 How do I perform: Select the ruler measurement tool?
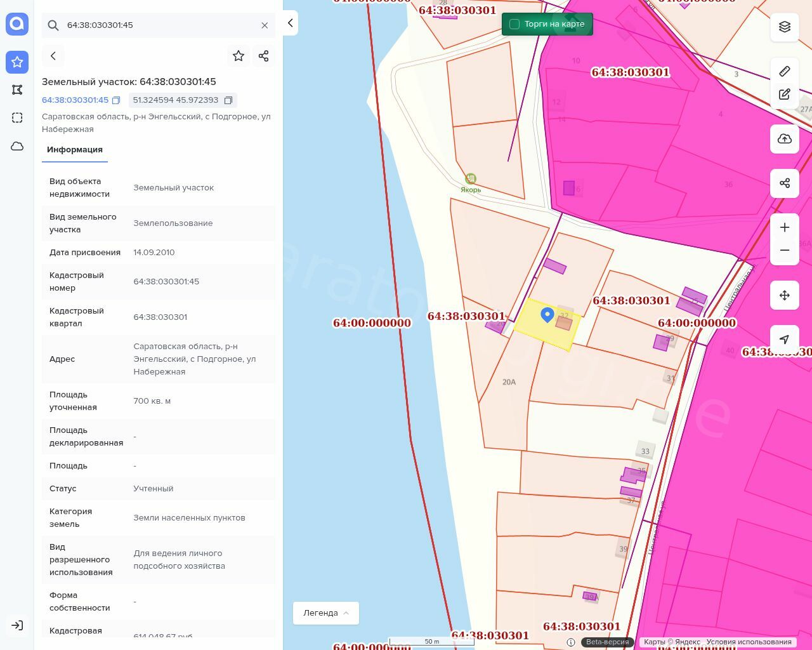point(785,71)
